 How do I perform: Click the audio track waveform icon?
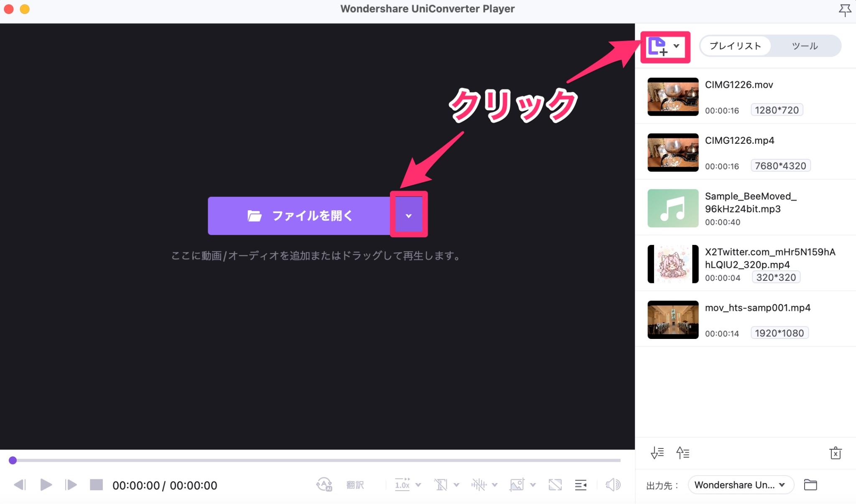coord(479,485)
